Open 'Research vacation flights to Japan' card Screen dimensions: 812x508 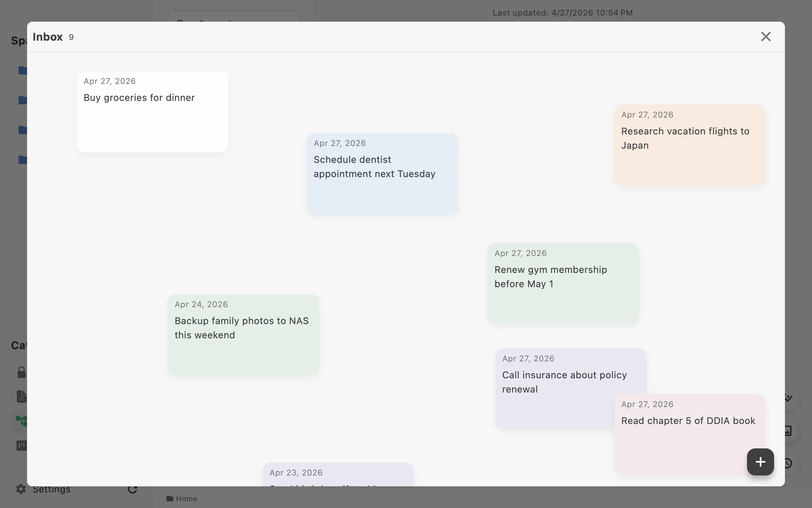pos(690,145)
